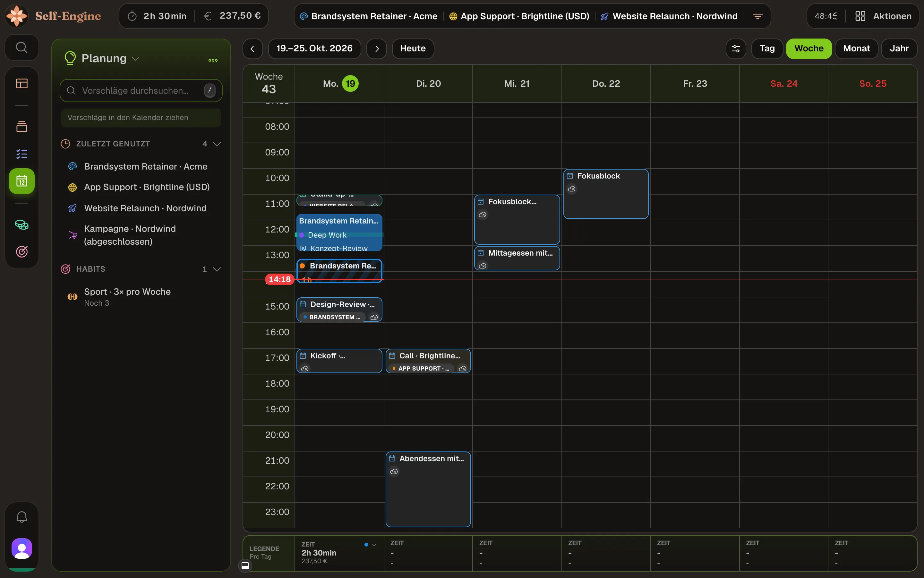Open the dashboard layout icon in the sidebar
Screen dimensions: 924x578
pyautogui.click(x=21, y=83)
